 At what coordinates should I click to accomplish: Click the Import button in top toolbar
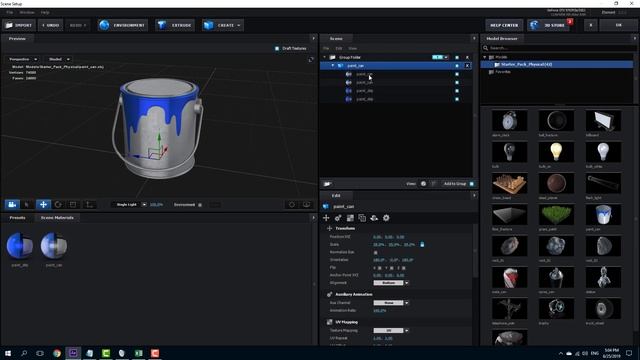[19, 25]
